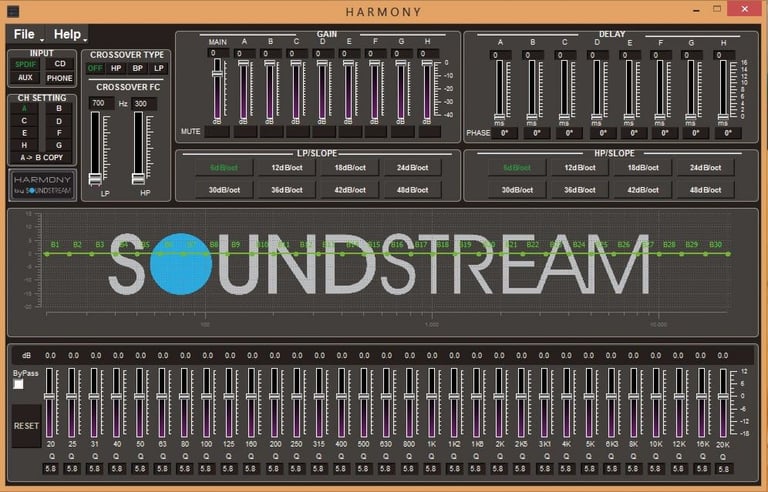The height and width of the screenshot is (492, 768).
Task: Click delay value field for channel C
Action: 565,55
